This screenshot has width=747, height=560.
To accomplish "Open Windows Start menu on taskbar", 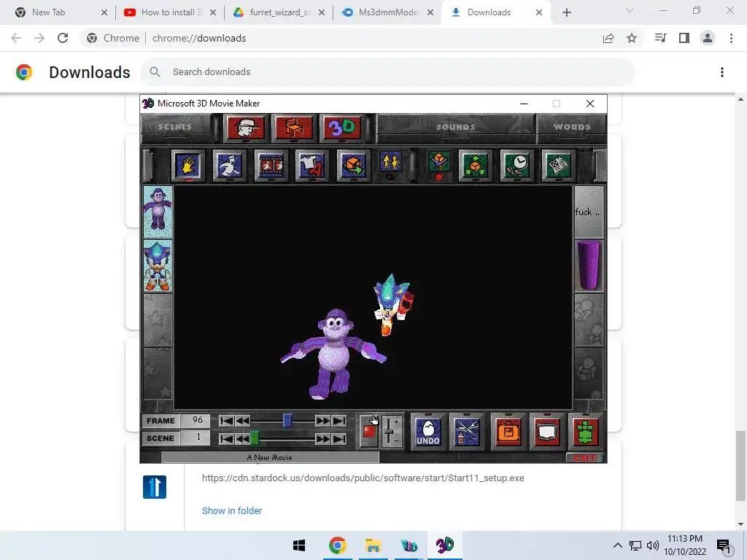I will [x=299, y=545].
